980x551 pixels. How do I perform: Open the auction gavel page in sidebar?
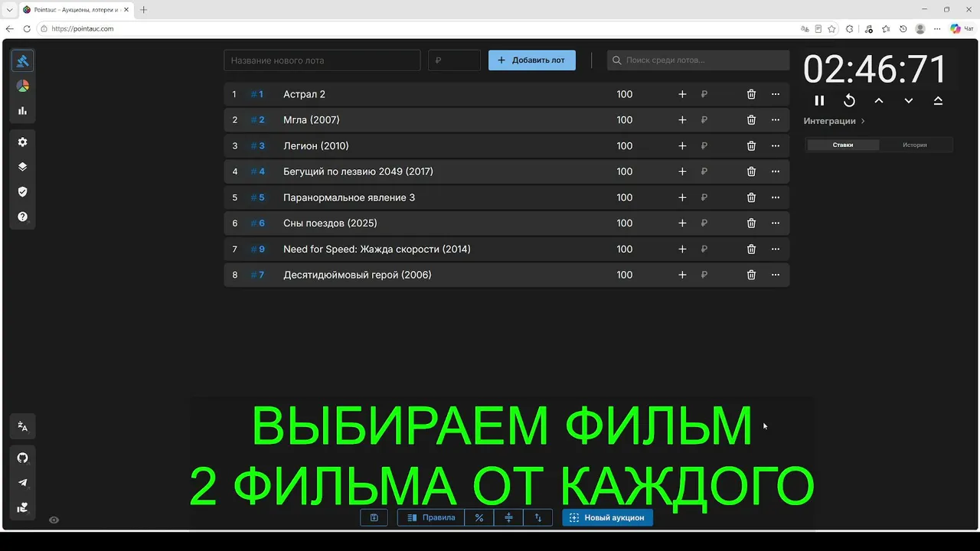click(x=22, y=61)
